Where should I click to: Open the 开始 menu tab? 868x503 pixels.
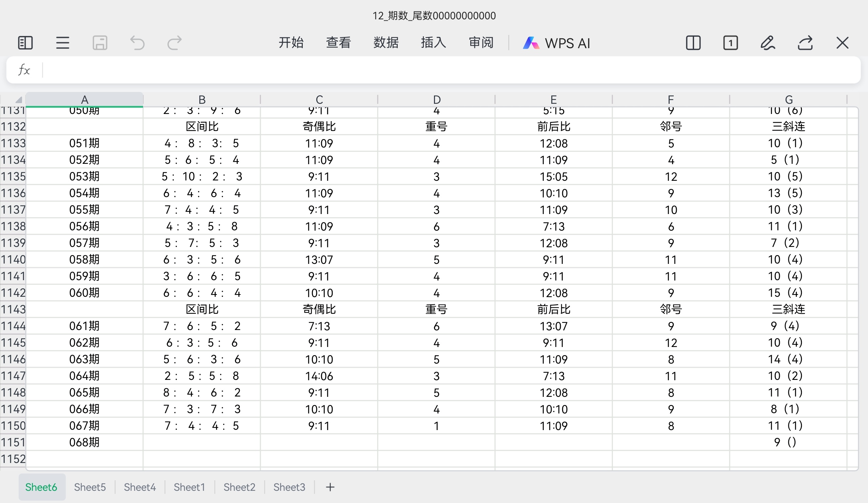[291, 43]
